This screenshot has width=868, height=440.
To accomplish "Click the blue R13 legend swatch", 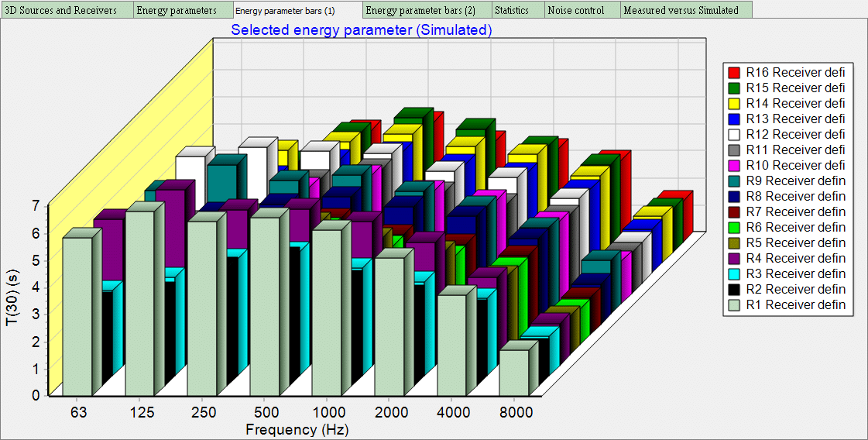I will tap(734, 119).
